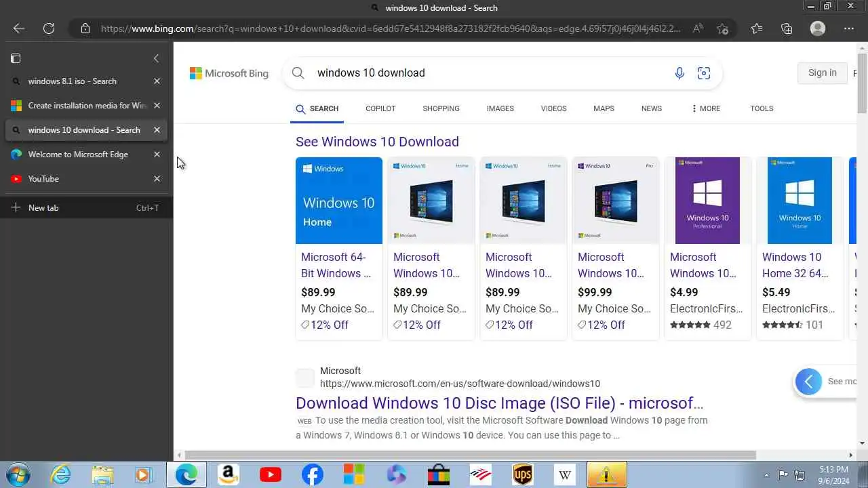
Task: Show hidden system tray icons
Action: 766,476
